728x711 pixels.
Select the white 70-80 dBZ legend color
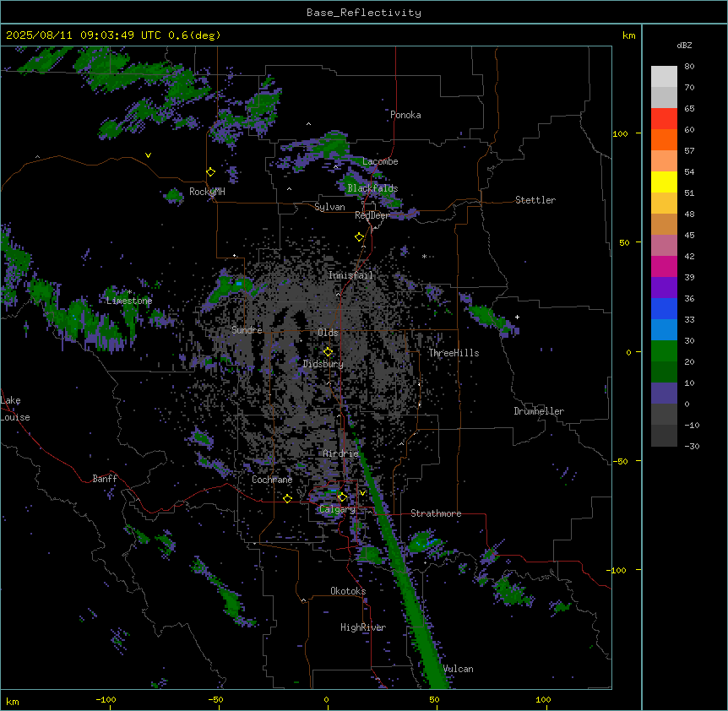tap(664, 77)
